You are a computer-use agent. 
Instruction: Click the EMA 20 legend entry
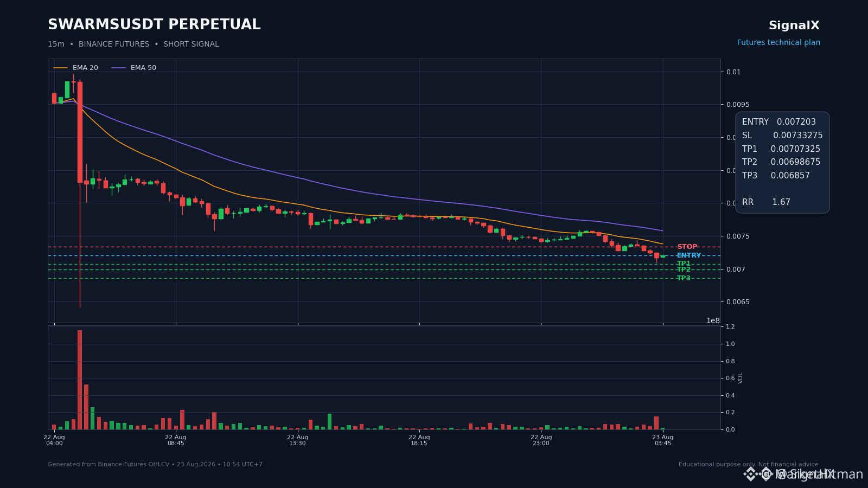coord(76,68)
